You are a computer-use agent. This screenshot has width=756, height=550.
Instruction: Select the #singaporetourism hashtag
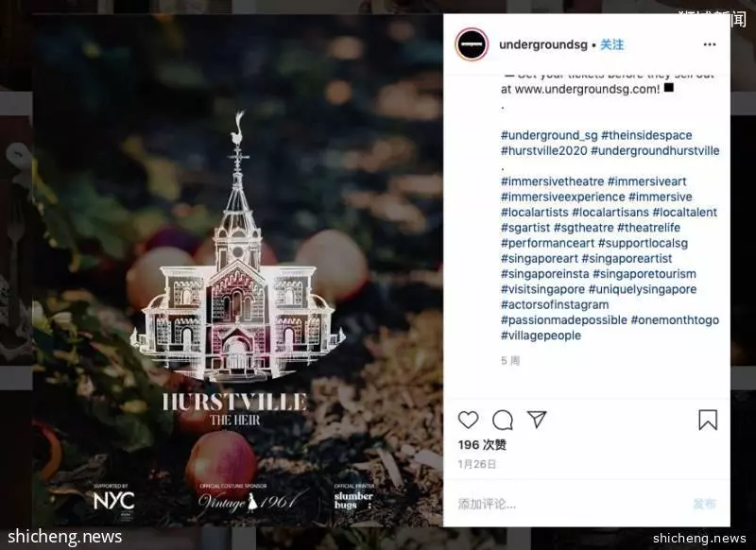(644, 274)
